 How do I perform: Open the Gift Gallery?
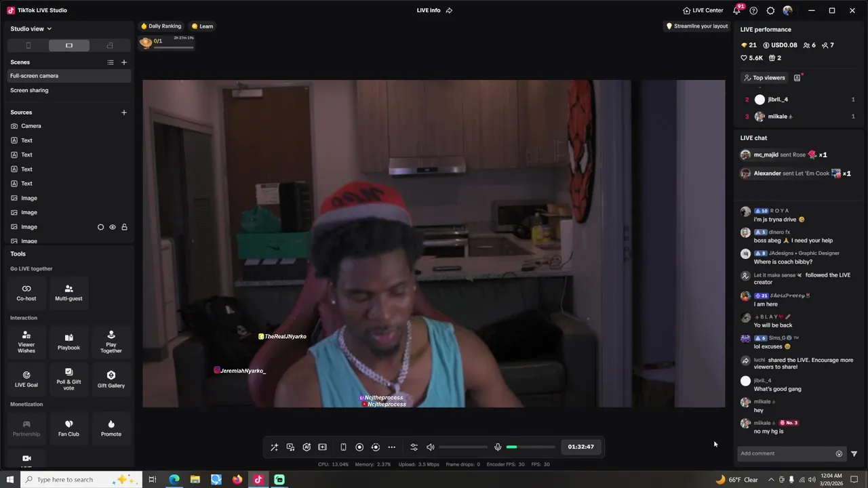click(x=111, y=380)
